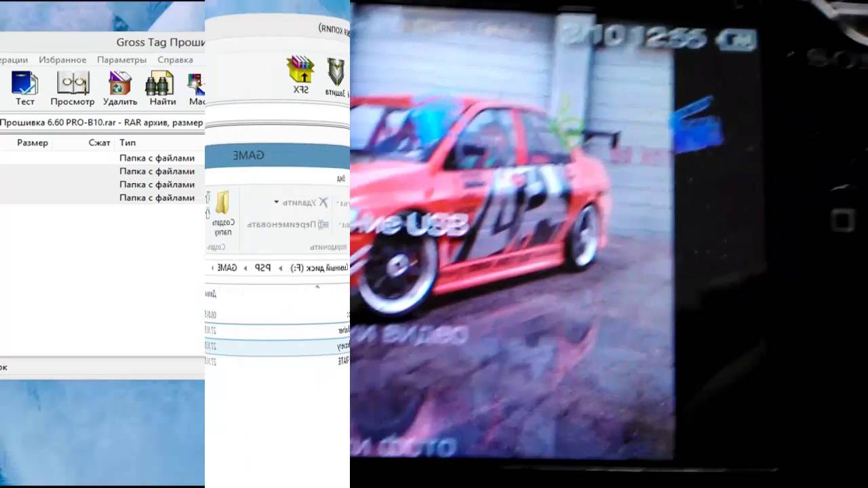
Task: Sort by the Размер column header
Action: [33, 142]
